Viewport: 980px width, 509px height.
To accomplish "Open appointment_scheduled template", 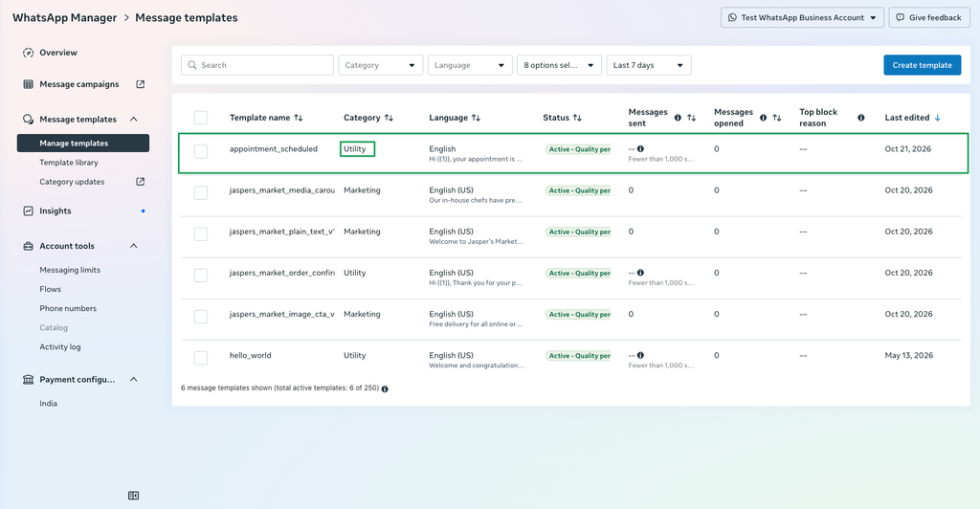I will [x=273, y=148].
